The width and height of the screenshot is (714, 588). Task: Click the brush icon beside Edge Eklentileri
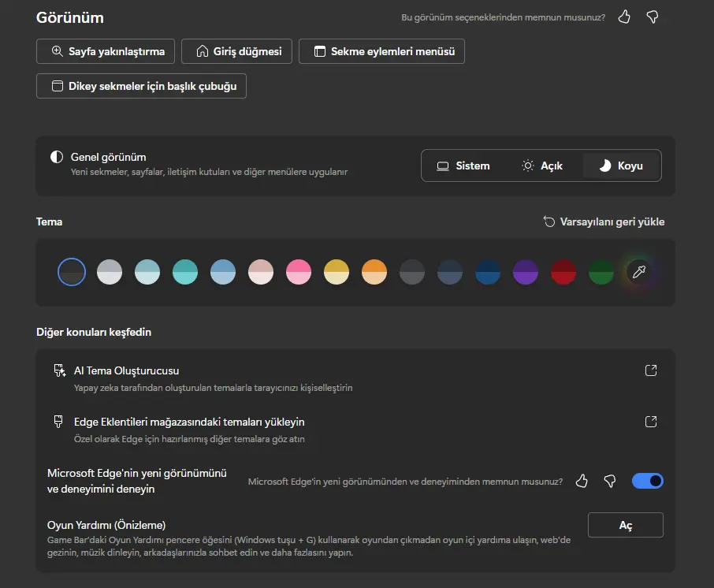tap(58, 422)
